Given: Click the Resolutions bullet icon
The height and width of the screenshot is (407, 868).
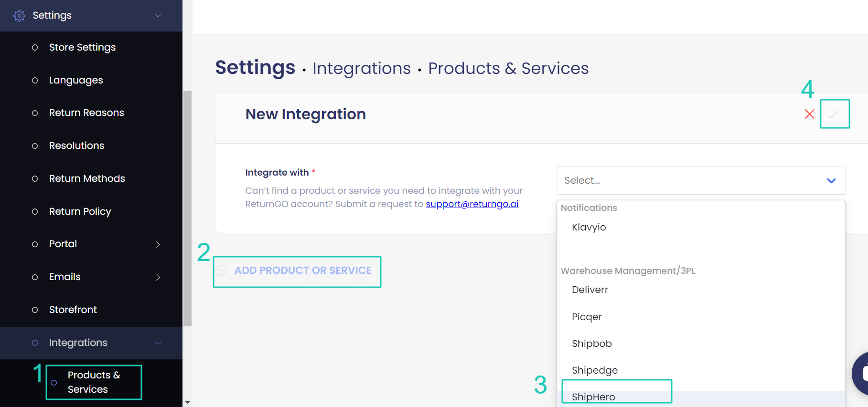Looking at the screenshot, I should 35,146.
